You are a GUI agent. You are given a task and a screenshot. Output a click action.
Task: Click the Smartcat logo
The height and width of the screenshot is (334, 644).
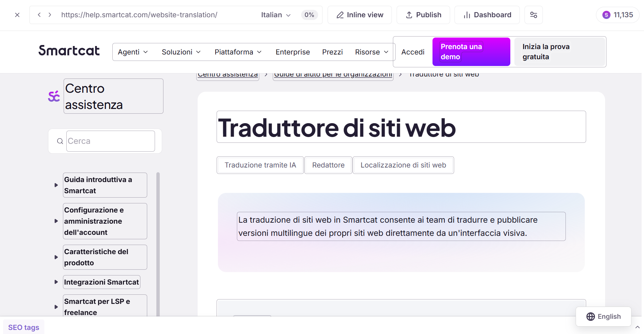tap(69, 51)
